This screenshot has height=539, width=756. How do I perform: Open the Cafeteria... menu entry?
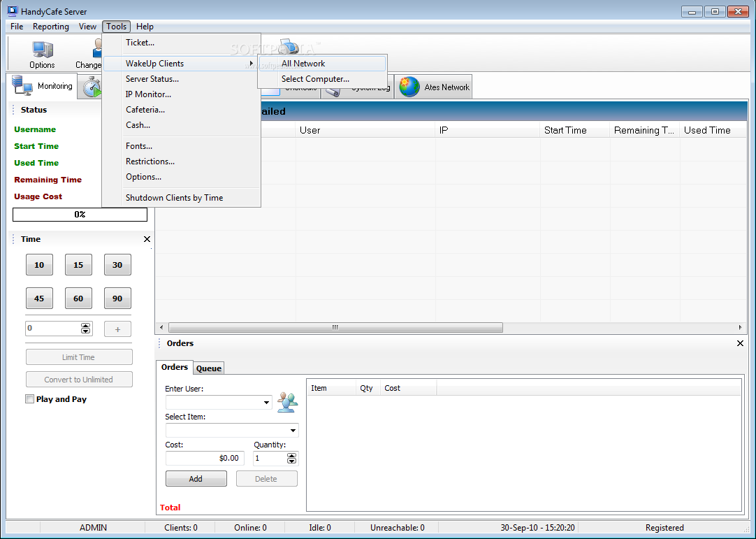[x=182, y=110]
